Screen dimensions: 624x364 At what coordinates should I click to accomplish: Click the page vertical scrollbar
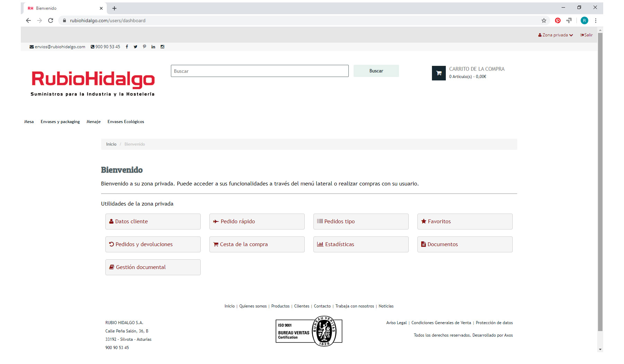(600, 182)
